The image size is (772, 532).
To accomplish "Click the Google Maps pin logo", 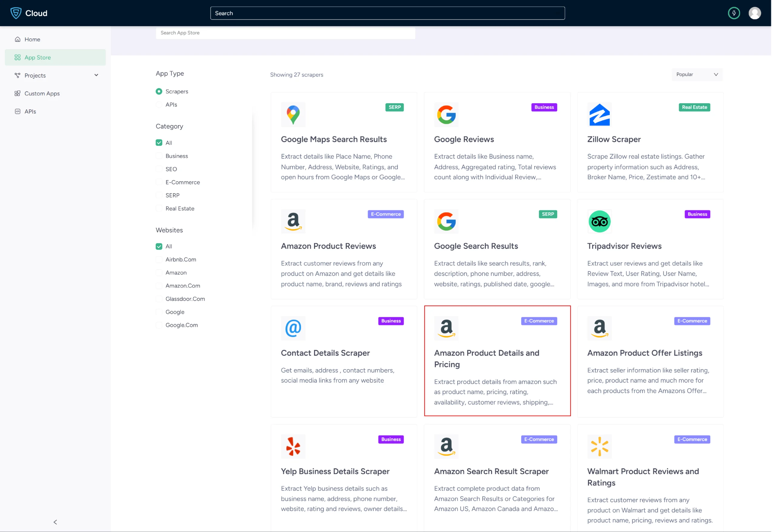I will [293, 115].
